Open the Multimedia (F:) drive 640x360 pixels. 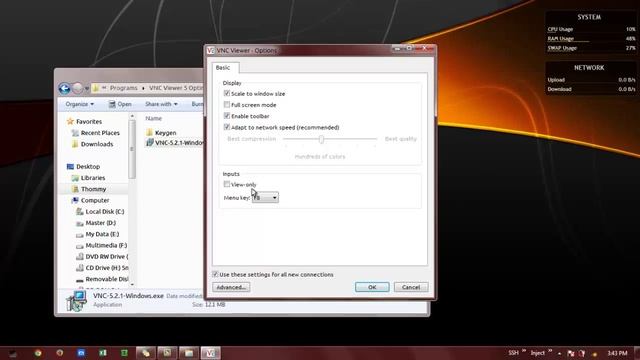tap(102, 245)
